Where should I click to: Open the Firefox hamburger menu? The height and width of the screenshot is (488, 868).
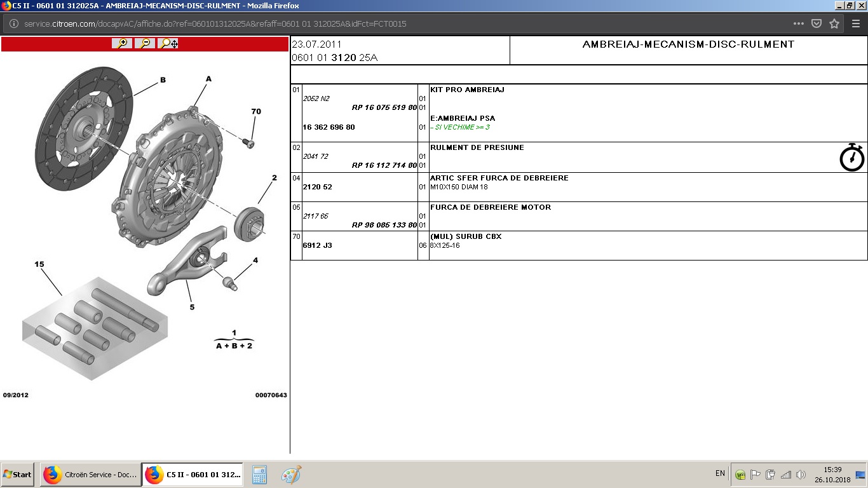click(x=855, y=24)
